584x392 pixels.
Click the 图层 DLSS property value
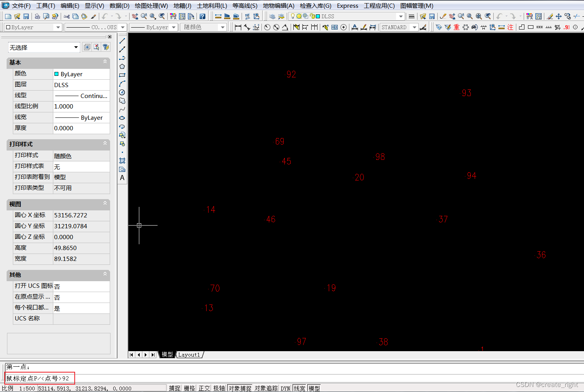click(x=81, y=85)
